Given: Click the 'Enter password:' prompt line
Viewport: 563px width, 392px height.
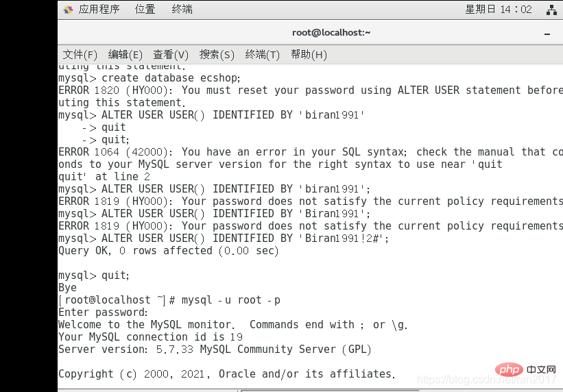Looking at the screenshot, I should click(x=103, y=312).
